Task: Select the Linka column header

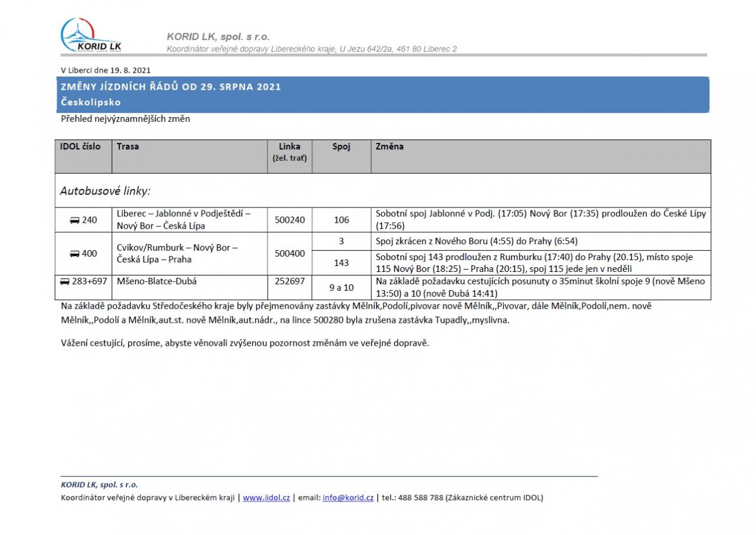Action: coord(289,147)
